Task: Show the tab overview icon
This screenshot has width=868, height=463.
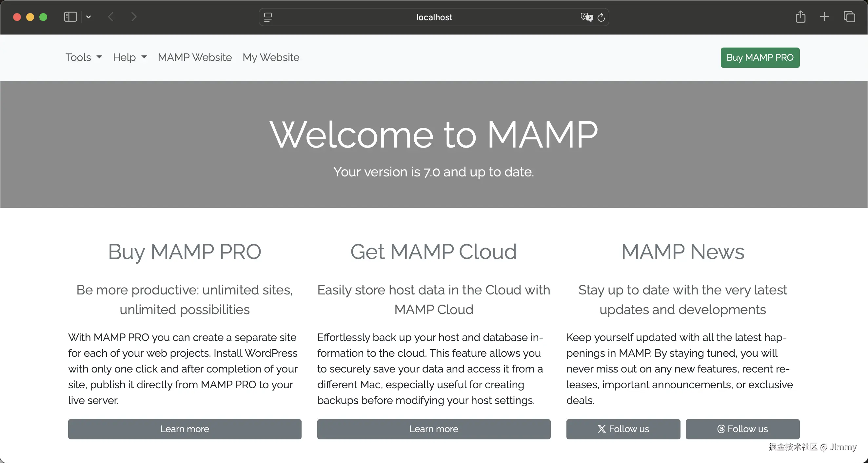Action: coord(849,17)
